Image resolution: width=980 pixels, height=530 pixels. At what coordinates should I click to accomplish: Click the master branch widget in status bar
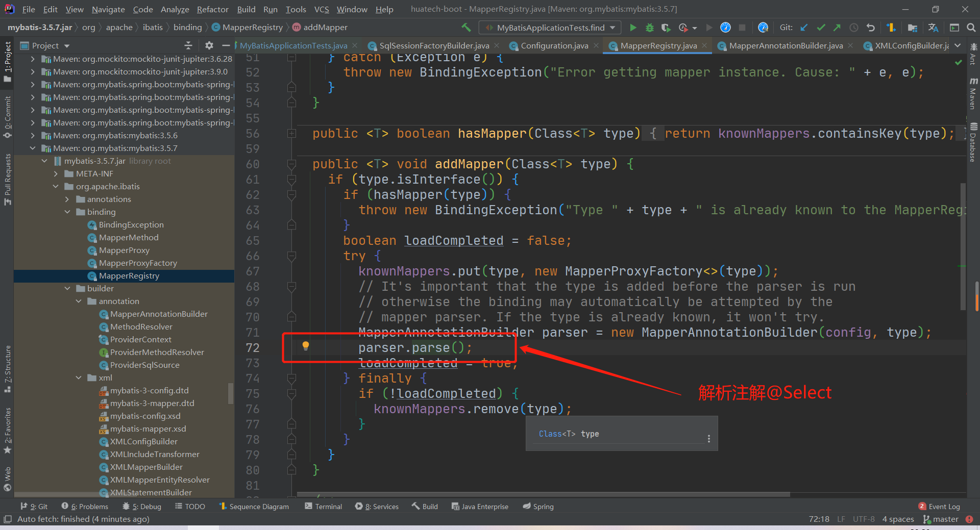(x=941, y=519)
